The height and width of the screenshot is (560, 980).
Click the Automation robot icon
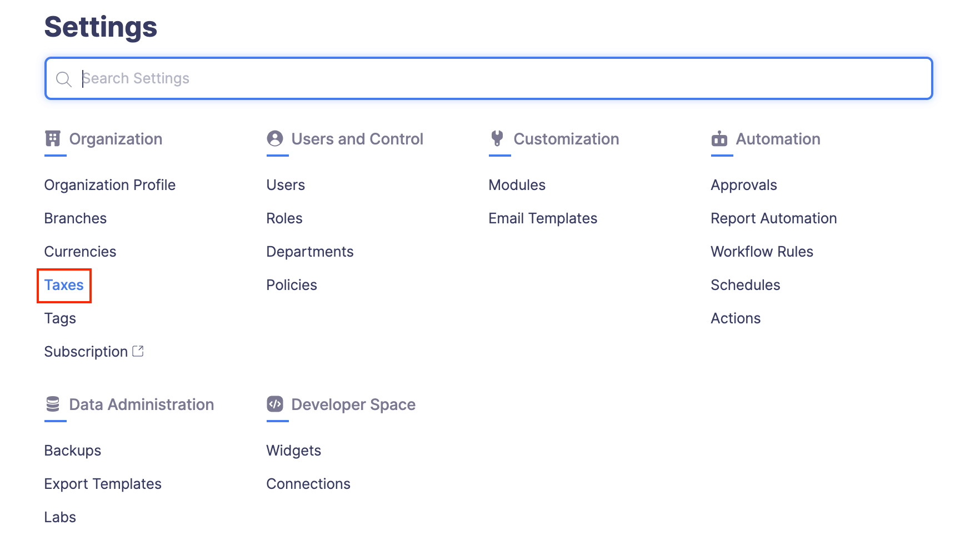click(719, 138)
